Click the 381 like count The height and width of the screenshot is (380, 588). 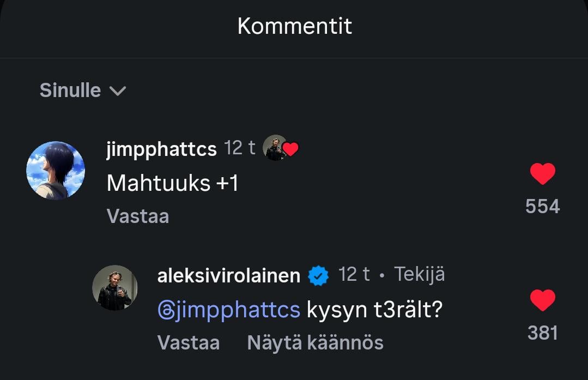(542, 333)
